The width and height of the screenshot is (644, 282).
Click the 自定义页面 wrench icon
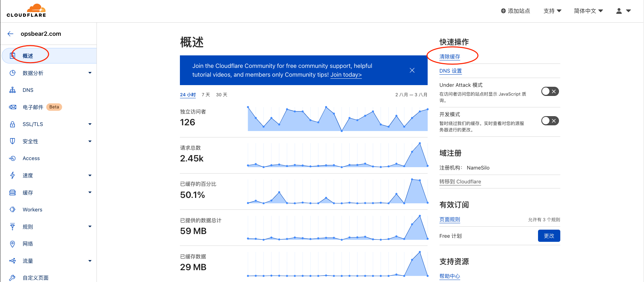(x=12, y=278)
